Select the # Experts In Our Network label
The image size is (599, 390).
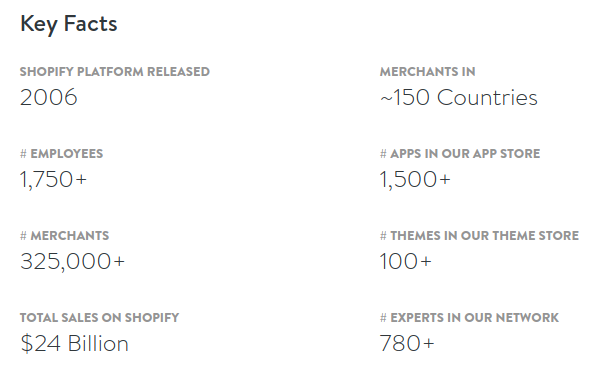pyautogui.click(x=469, y=318)
